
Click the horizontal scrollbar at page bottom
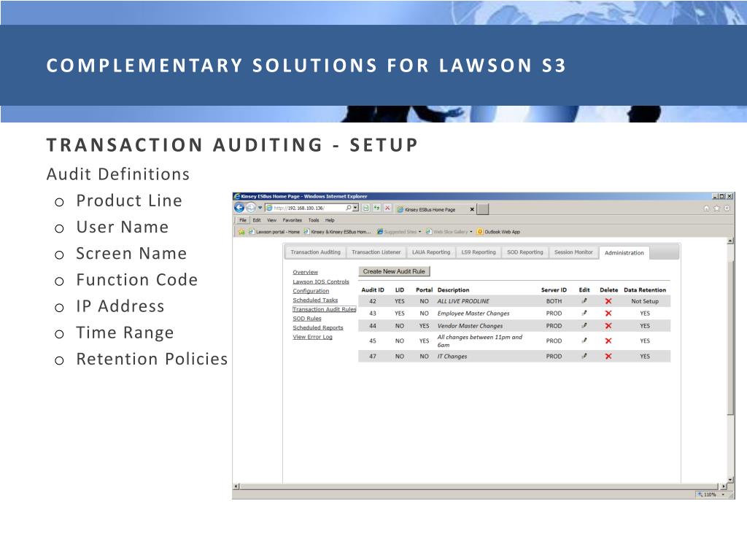click(x=480, y=486)
